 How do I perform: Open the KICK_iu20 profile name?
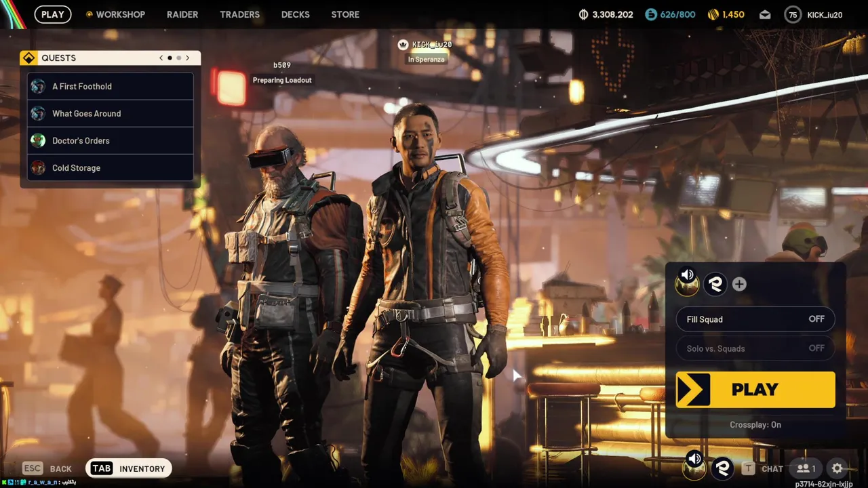(825, 14)
